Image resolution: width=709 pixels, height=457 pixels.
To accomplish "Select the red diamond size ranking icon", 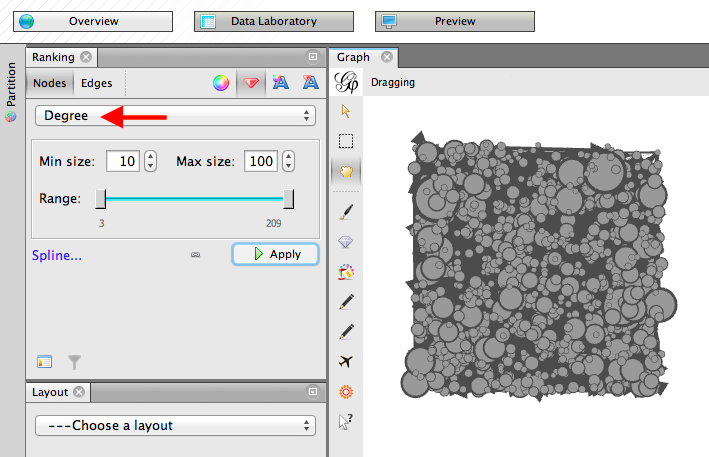I will click(251, 83).
